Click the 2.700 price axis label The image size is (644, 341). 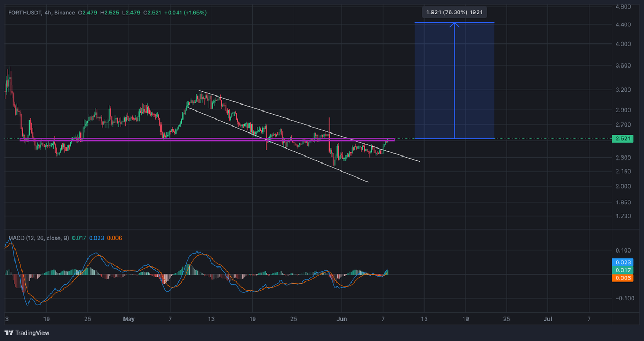[x=623, y=124]
